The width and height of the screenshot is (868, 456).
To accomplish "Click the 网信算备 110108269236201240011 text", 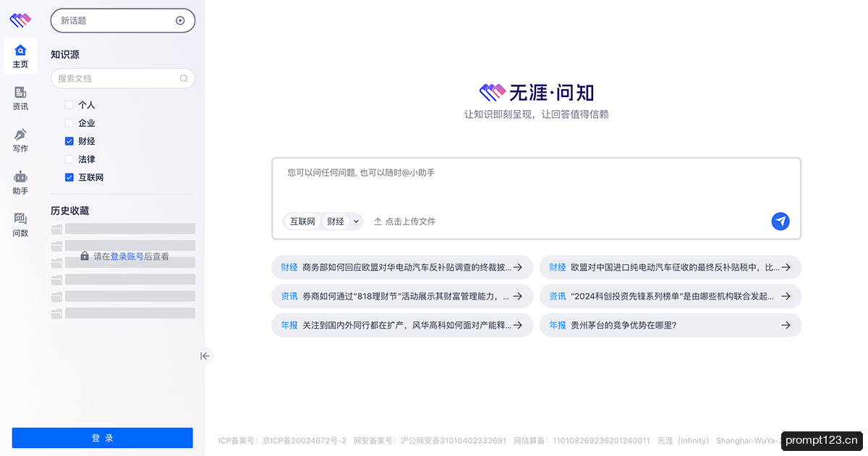I will (582, 440).
